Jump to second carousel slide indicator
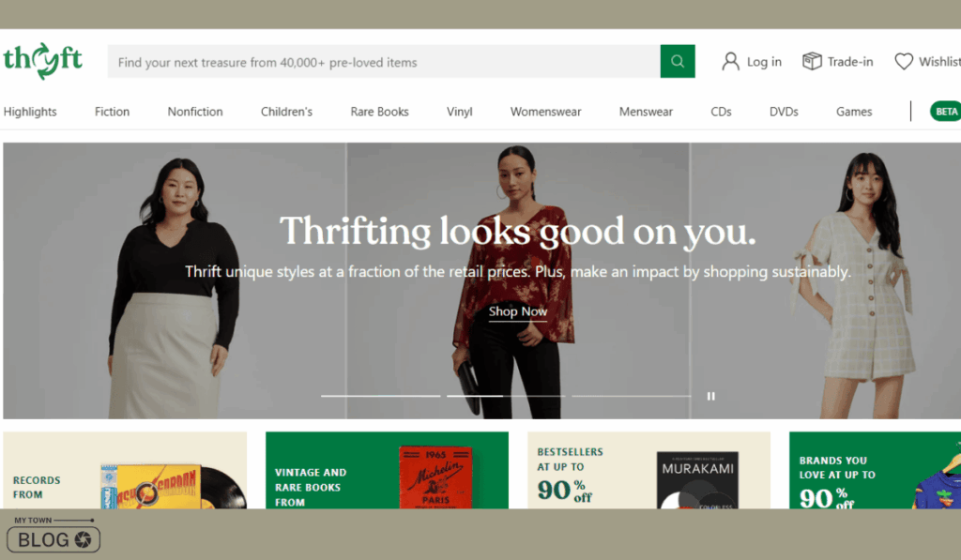The image size is (961, 560). click(x=506, y=397)
